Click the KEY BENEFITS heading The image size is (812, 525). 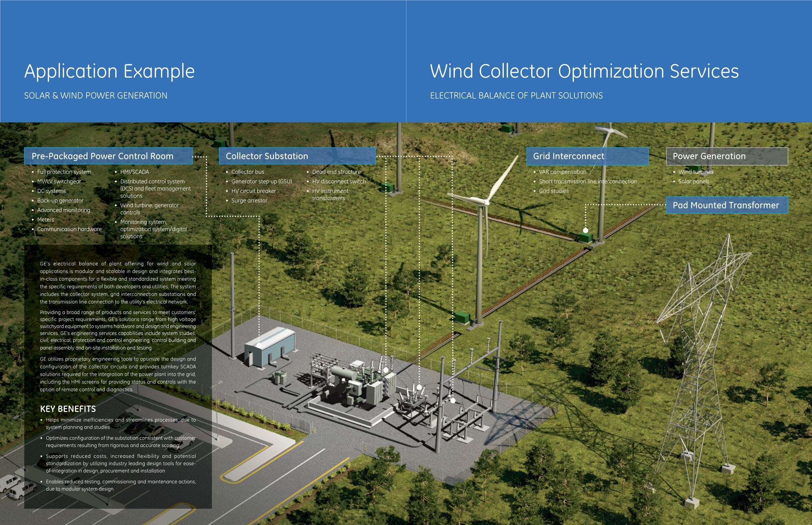tap(68, 409)
